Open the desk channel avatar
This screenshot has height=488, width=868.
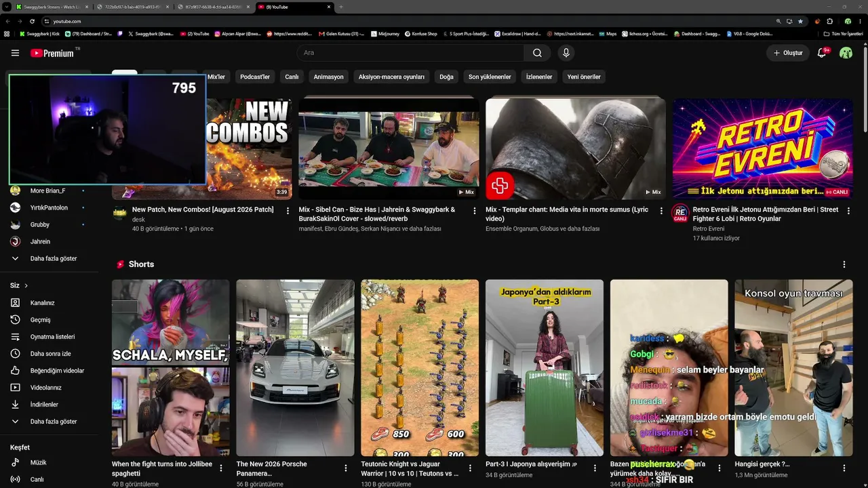pos(119,213)
